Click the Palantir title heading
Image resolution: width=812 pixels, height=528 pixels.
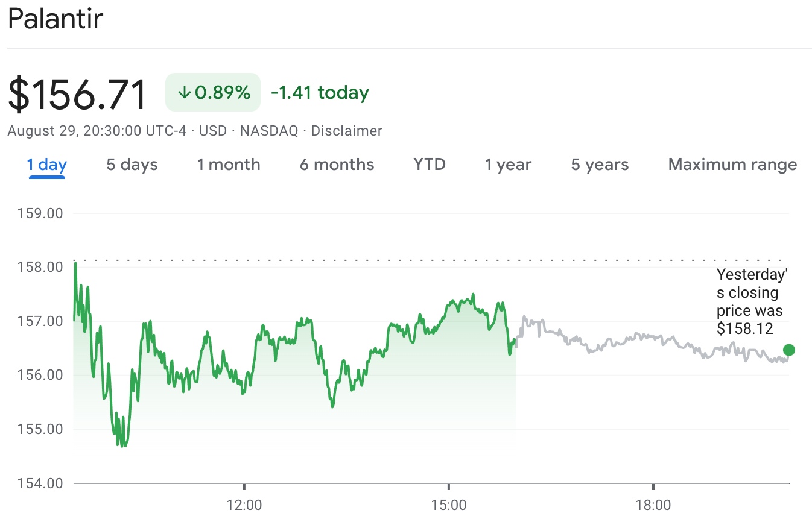point(56,19)
